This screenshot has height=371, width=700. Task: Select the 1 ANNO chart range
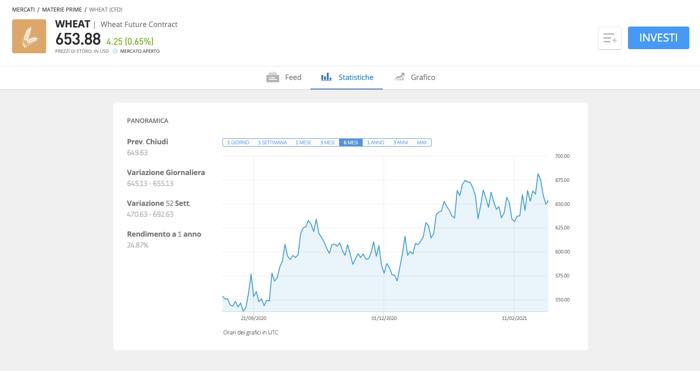[x=375, y=142]
